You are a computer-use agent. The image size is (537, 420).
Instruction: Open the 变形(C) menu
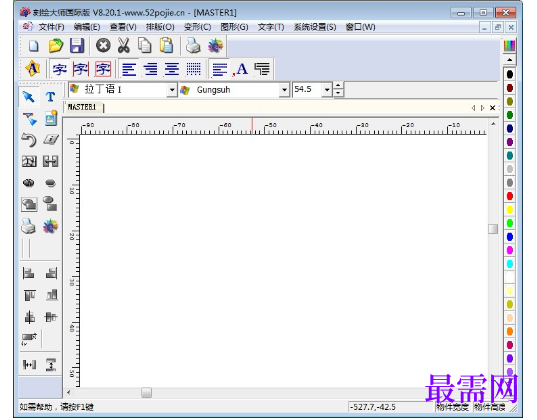click(197, 27)
